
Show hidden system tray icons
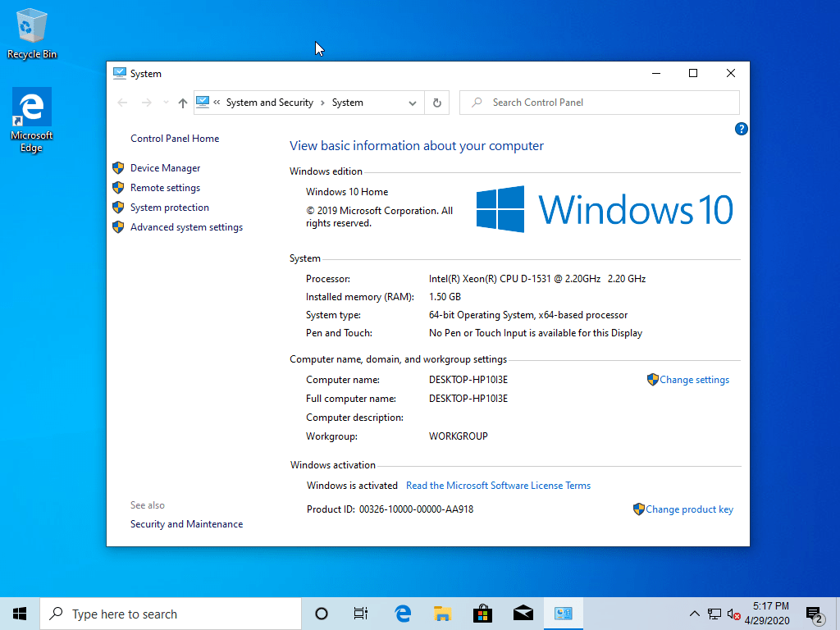[x=694, y=614]
